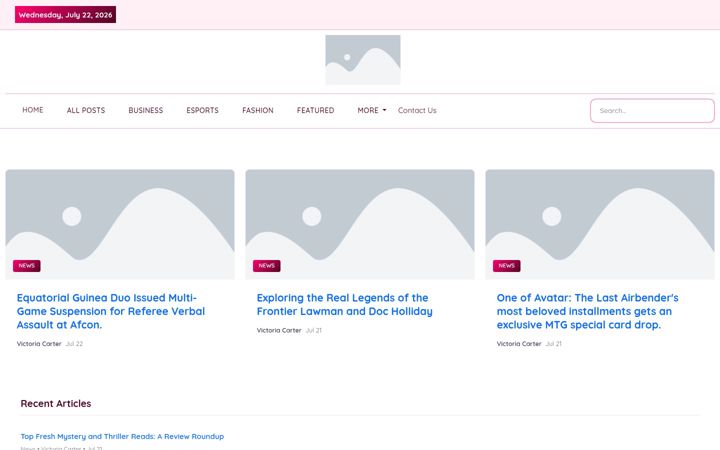Open the Avatar Last Airbender article thumbnail

point(600,225)
